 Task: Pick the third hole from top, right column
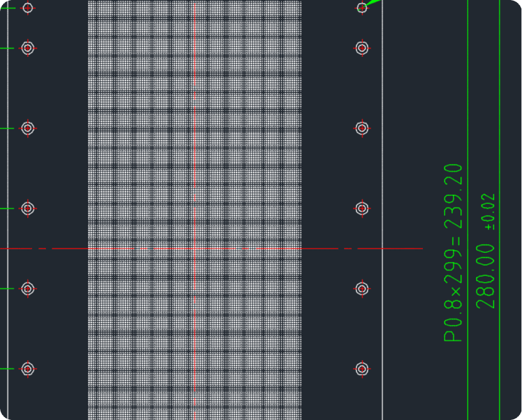(x=362, y=128)
